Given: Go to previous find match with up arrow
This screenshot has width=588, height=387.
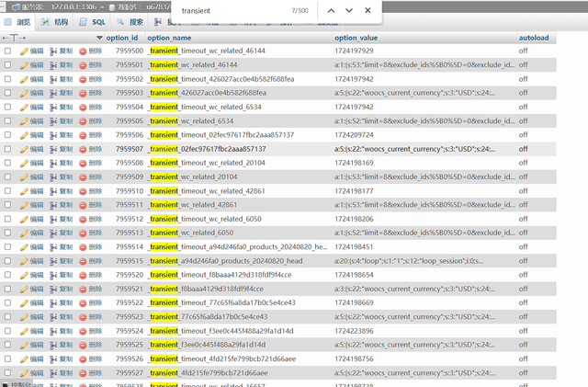Looking at the screenshot, I should click(331, 10).
